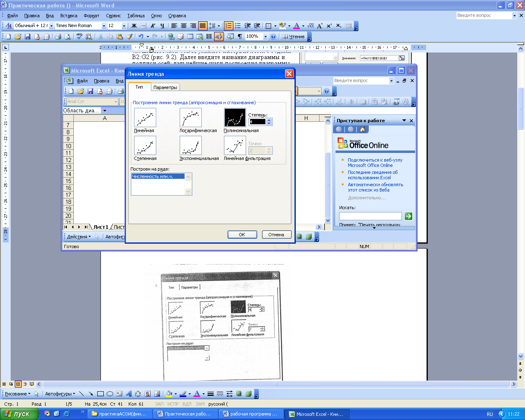Click Format Painter in Word toolbar
The width and height of the screenshot is (525, 420).
(x=129, y=37)
